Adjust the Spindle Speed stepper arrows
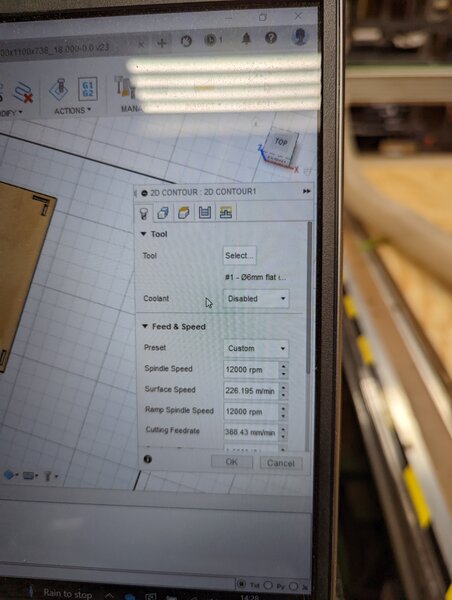This screenshot has height=600, width=452. [284, 370]
